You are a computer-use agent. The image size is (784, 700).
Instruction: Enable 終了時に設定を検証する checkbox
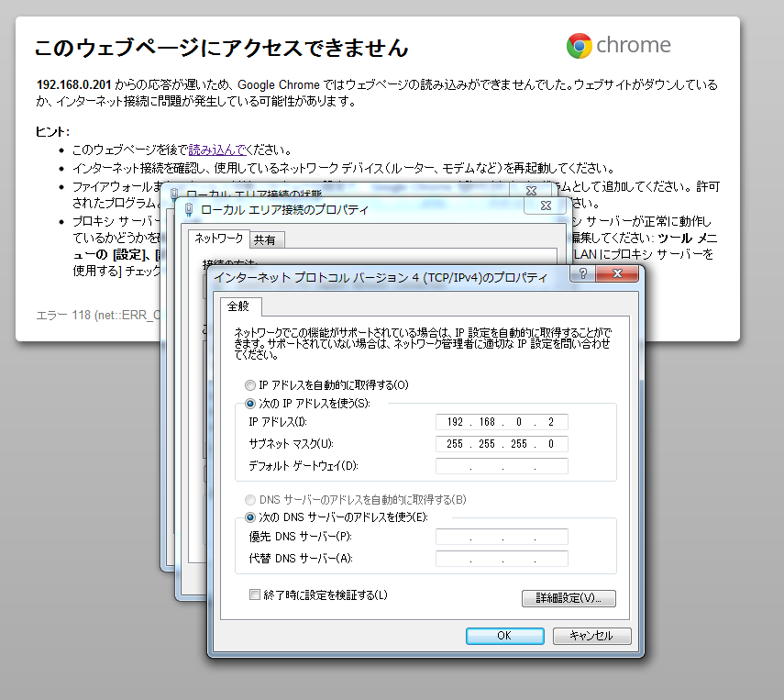coord(255,594)
